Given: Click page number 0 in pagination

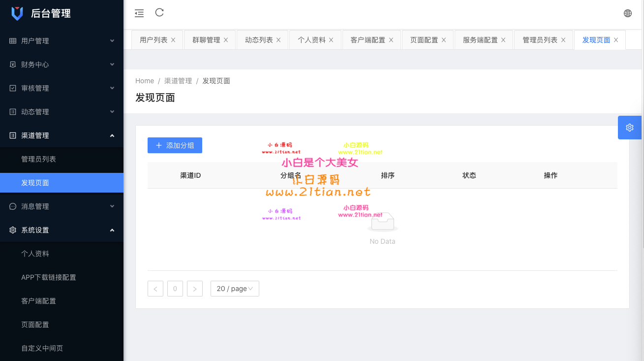Looking at the screenshot, I should coord(175,289).
